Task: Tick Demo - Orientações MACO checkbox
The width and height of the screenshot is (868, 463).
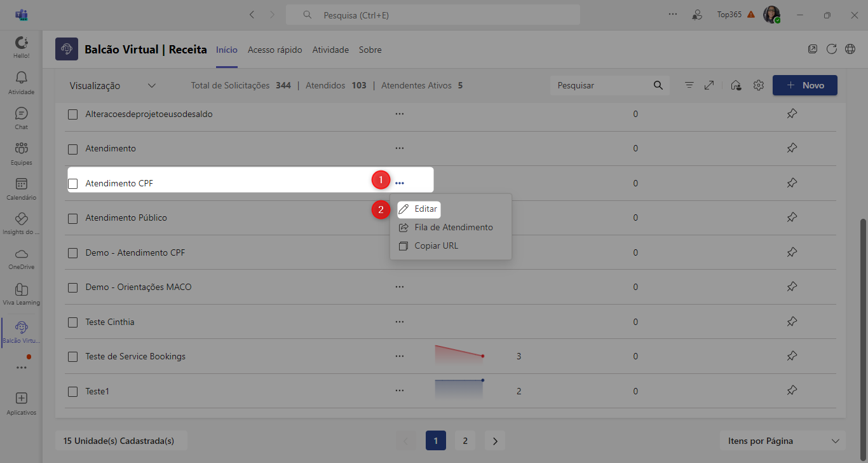Action: (73, 287)
